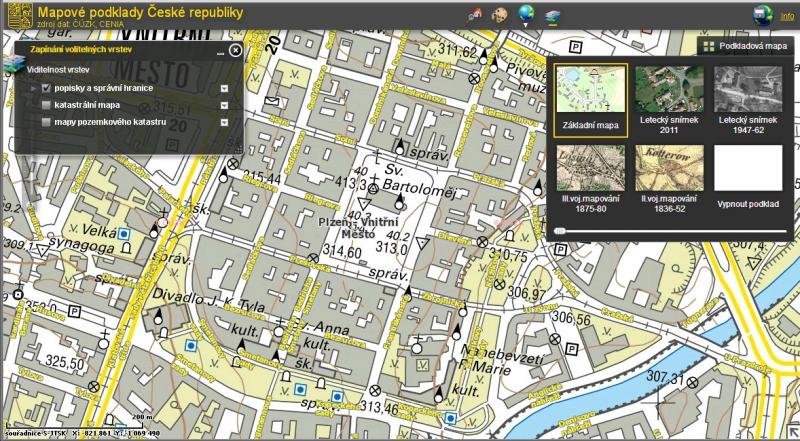Uncheck popisky a správní hranice layer
The image size is (800, 441).
point(46,88)
